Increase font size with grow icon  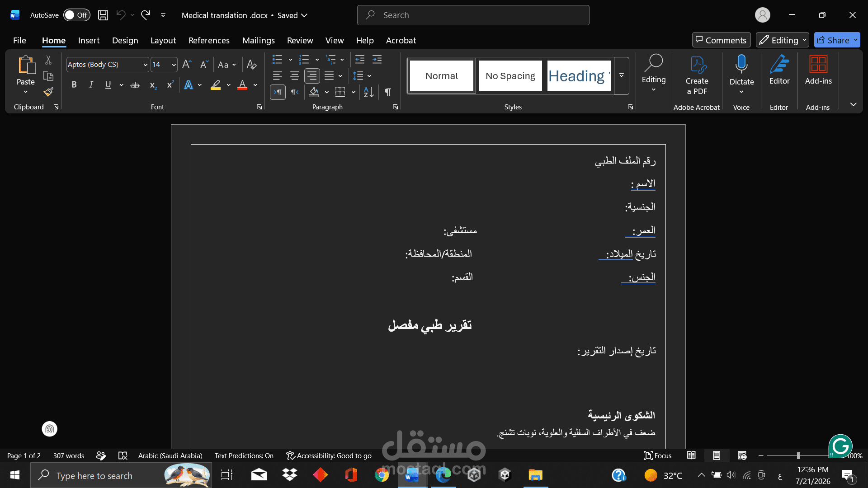pos(187,65)
